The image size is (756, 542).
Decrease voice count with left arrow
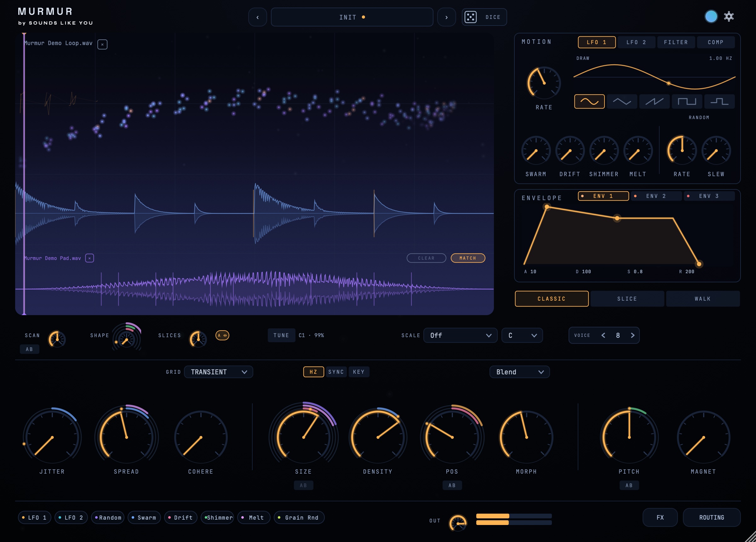tap(603, 335)
